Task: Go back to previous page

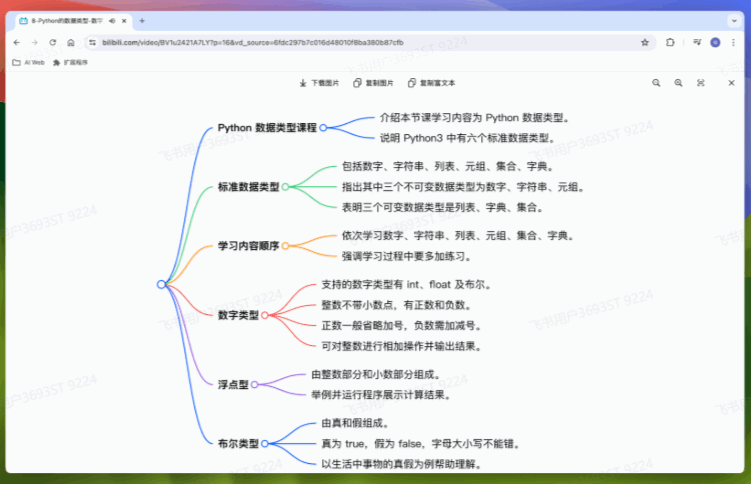Action: pos(17,42)
